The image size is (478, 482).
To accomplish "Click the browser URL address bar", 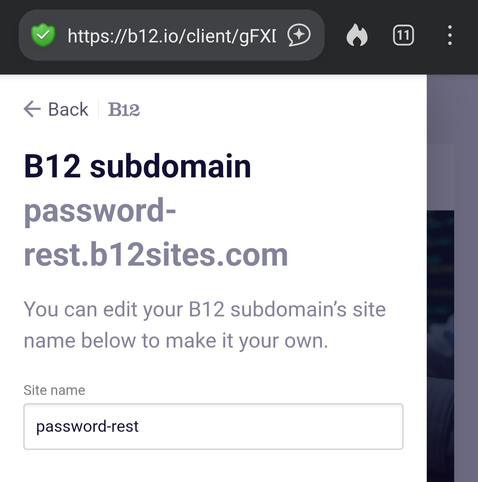I will [x=171, y=35].
